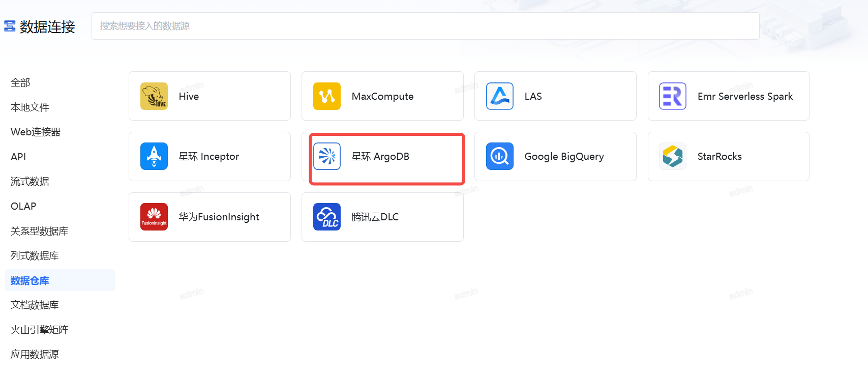Select the 火山引擎矩阵 category

40,330
